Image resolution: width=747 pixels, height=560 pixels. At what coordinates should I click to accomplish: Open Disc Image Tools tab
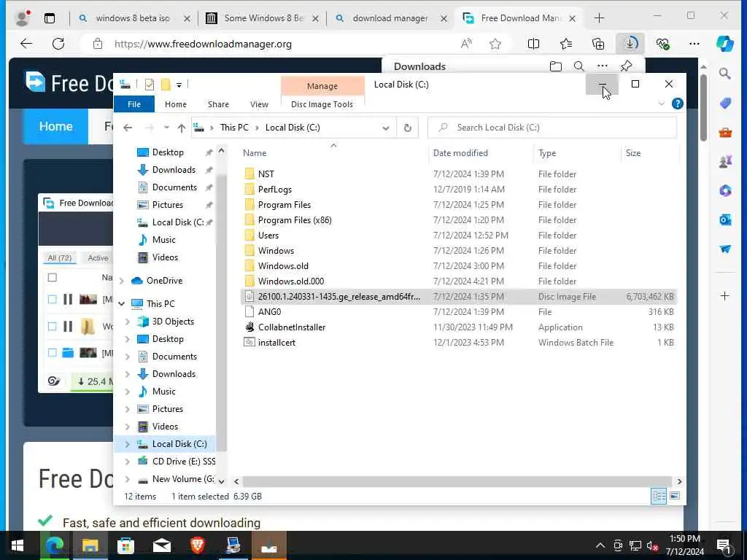(322, 104)
